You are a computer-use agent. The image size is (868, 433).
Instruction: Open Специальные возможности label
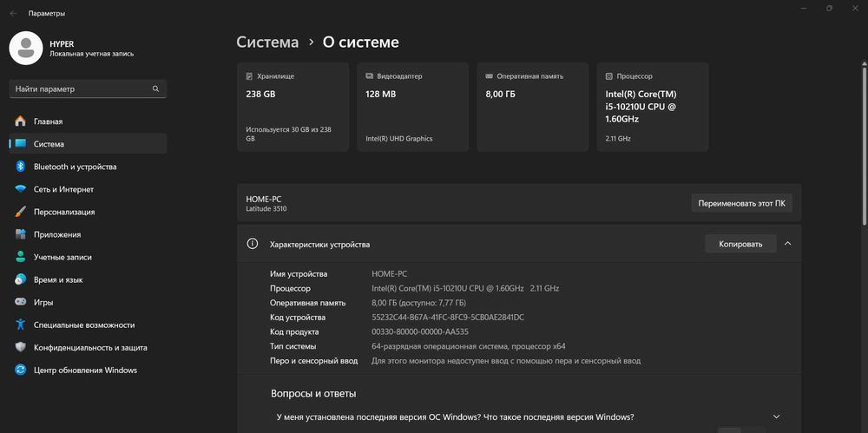[84, 325]
